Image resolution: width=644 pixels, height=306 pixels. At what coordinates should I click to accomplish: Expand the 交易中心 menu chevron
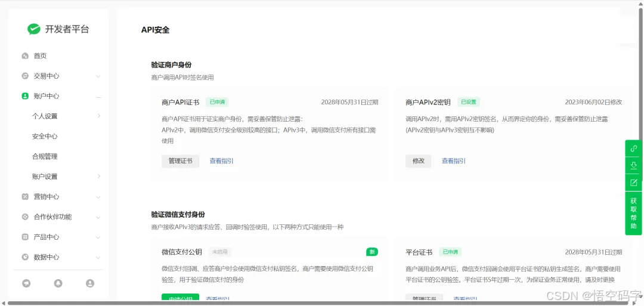[98, 76]
